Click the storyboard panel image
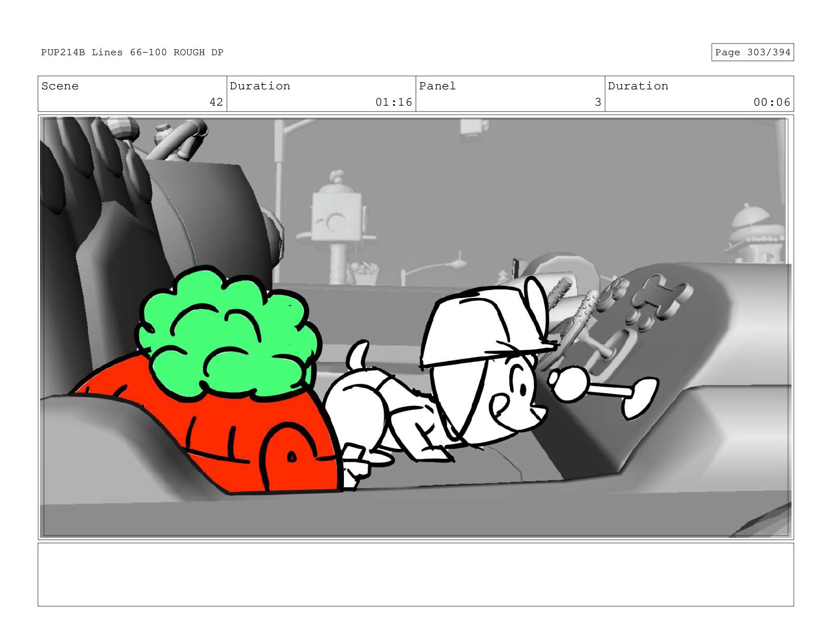Screen dimensions: 832x644 pyautogui.click(x=415, y=327)
